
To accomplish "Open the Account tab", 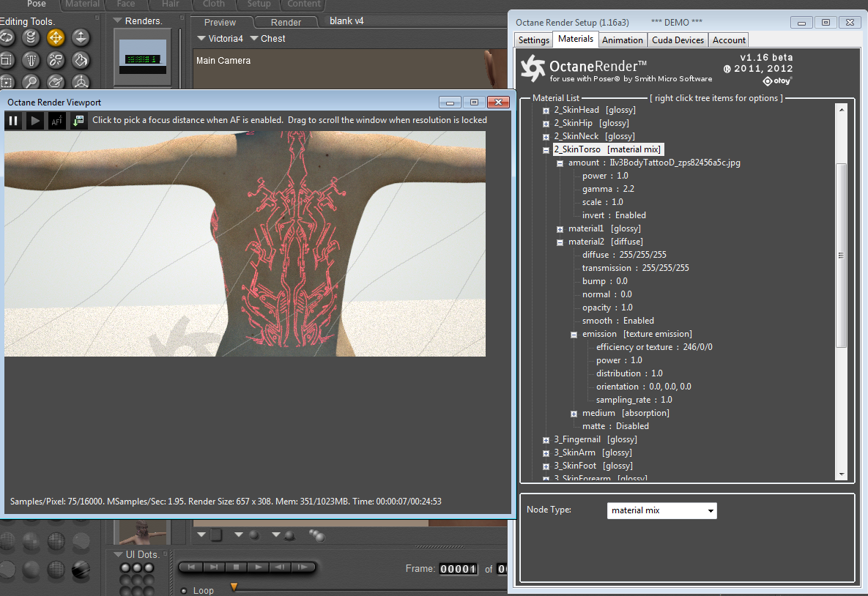I will point(729,40).
